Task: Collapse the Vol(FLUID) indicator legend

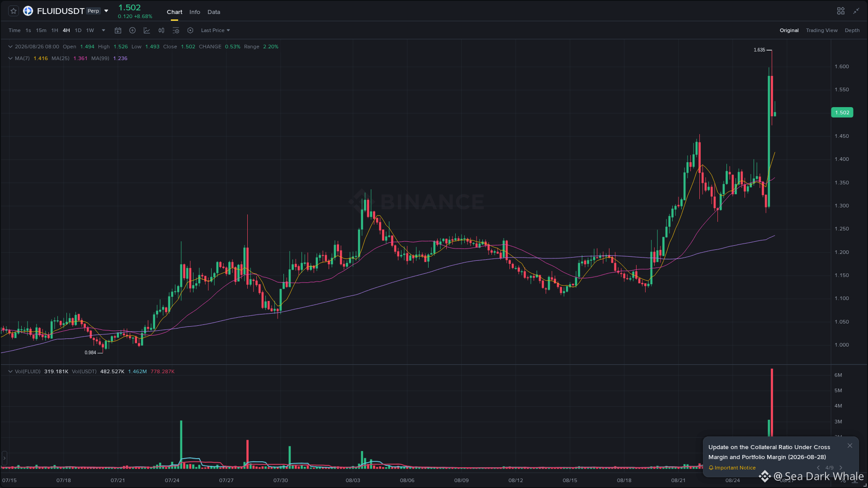Action: coord(10,371)
